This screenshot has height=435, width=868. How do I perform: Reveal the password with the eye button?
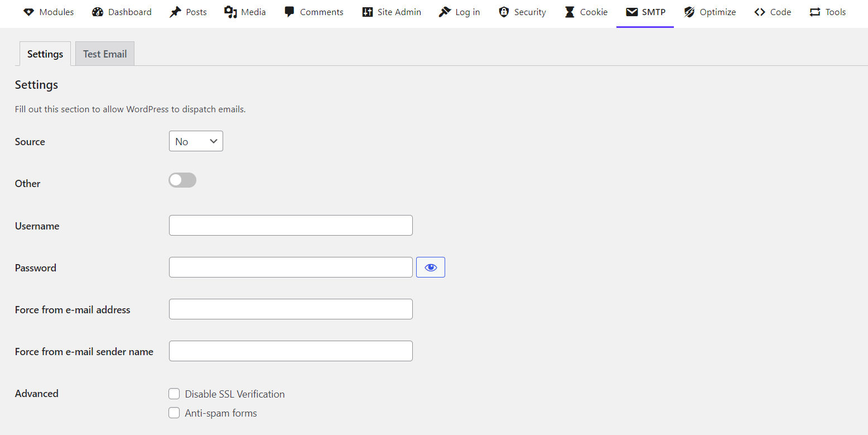pos(430,267)
